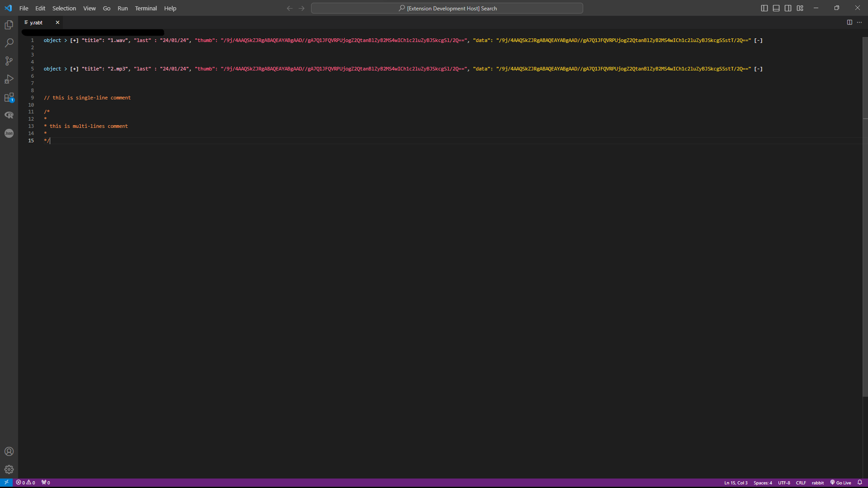Open editor More Actions ellipsis menu
The width and height of the screenshot is (868, 488).
pos(859,22)
